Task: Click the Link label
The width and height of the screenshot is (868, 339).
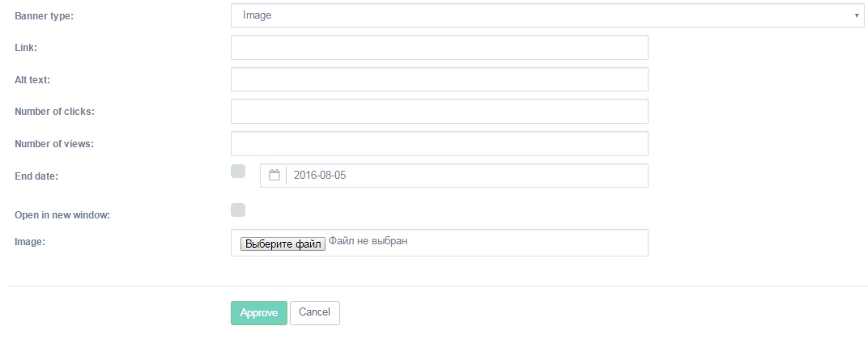Action: [x=25, y=48]
